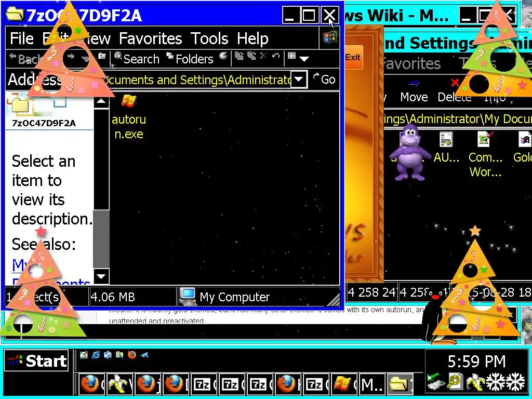532x399 pixels.
Task: Launch Internet Explorer from quick launch
Action: [96, 355]
